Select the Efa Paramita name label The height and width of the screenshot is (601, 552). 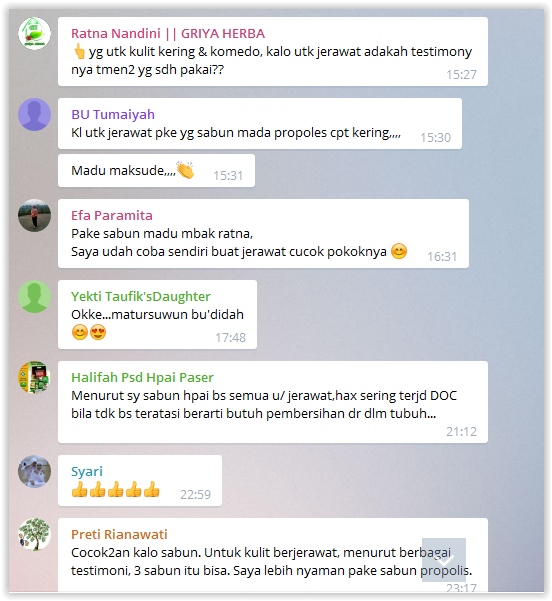pyautogui.click(x=112, y=215)
